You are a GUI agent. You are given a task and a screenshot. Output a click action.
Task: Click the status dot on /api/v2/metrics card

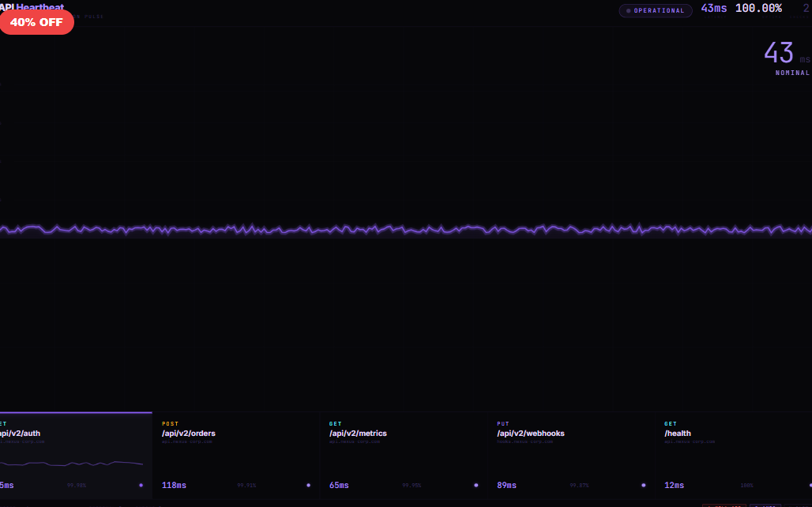click(x=476, y=485)
